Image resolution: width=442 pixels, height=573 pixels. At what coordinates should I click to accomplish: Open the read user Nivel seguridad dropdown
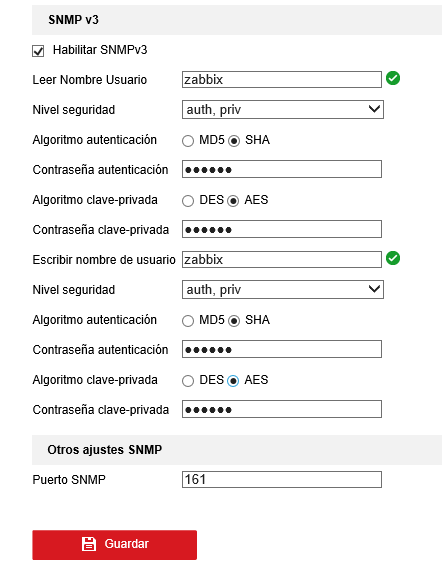tap(283, 110)
